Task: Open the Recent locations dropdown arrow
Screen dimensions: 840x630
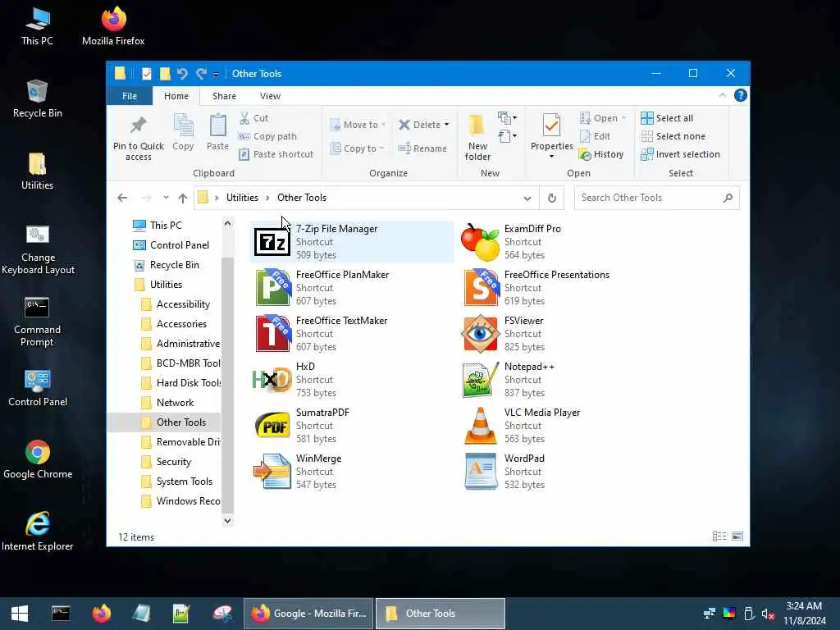Action: click(166, 198)
